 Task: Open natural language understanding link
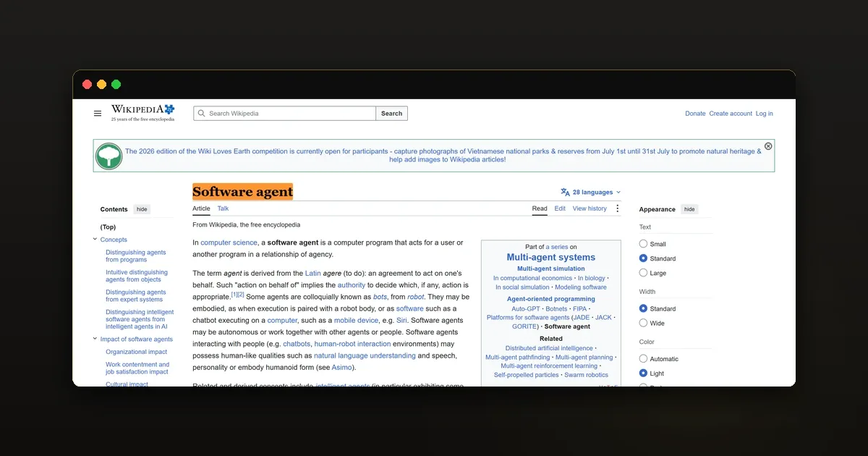coord(365,355)
